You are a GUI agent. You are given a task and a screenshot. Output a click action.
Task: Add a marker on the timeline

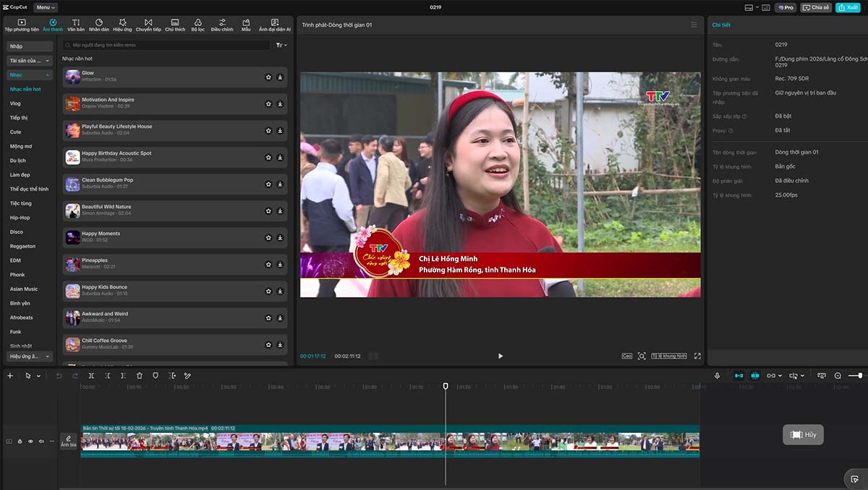[156, 376]
